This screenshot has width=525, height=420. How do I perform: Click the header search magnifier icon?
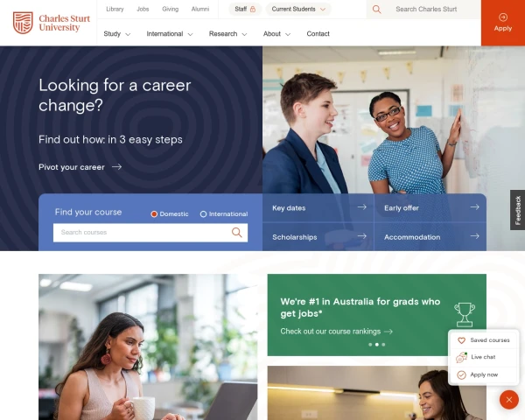pos(376,10)
